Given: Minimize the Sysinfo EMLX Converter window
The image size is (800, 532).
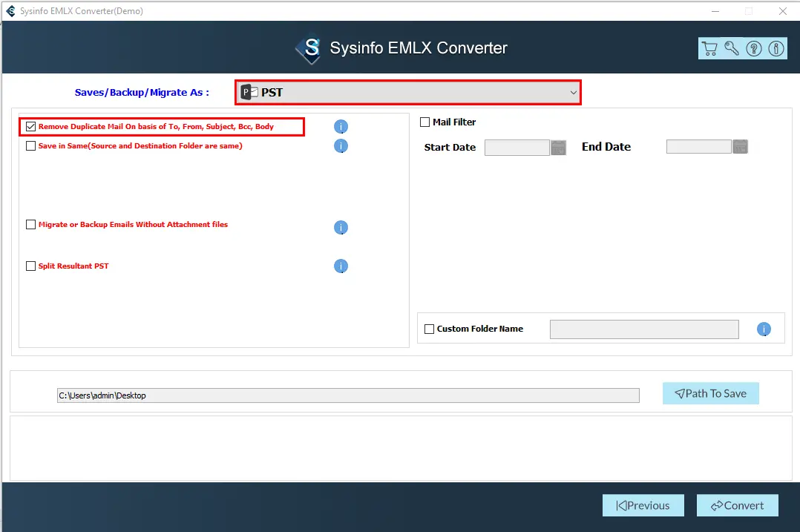Looking at the screenshot, I should (x=715, y=10).
